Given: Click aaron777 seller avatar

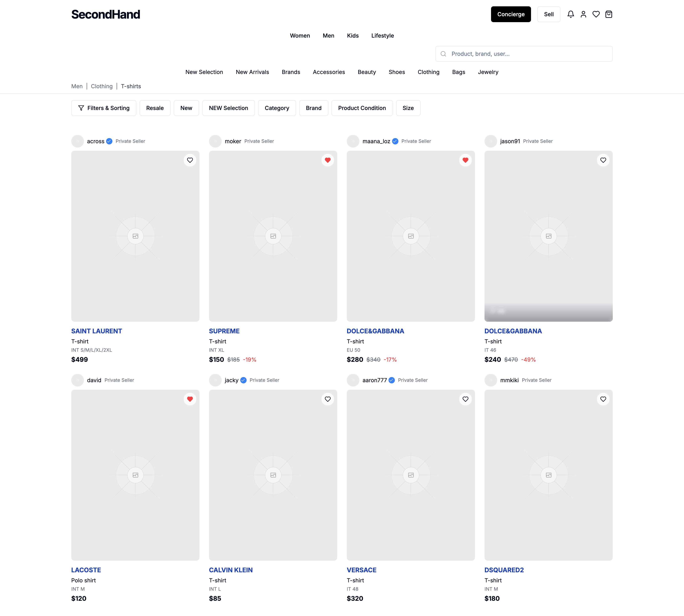Looking at the screenshot, I should pos(353,380).
